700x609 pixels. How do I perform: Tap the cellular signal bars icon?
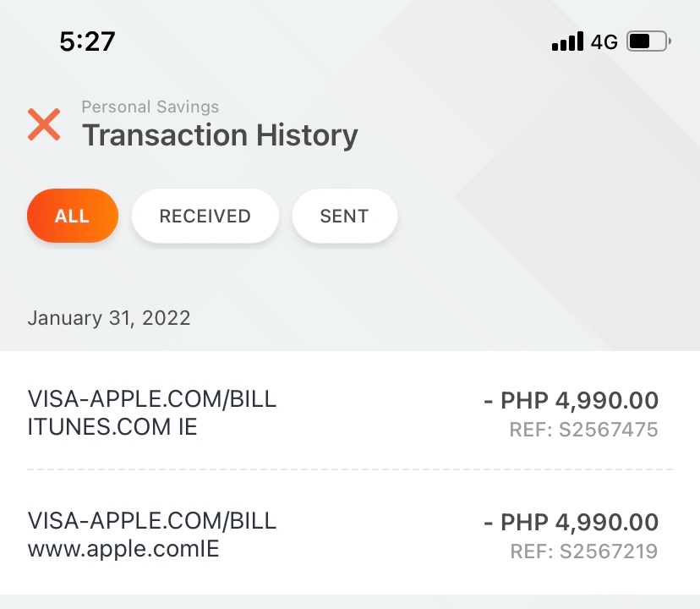click(567, 41)
